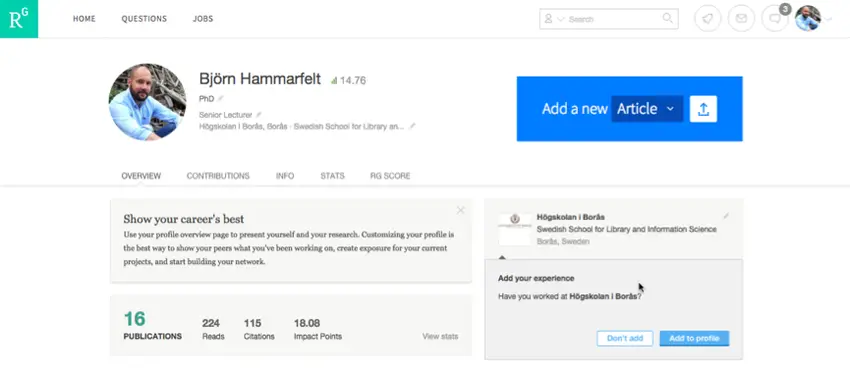Screen dimensions: 850x368
Task: Go to Questions in top navigation
Action: [144, 19]
